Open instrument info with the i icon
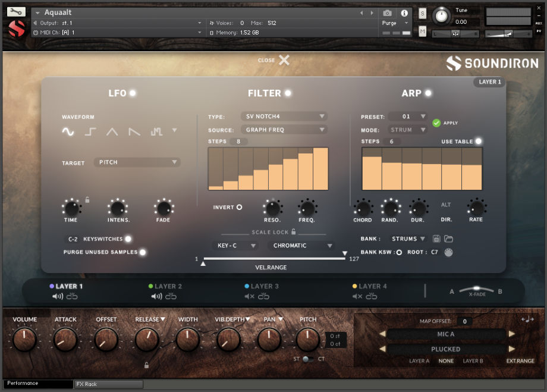The width and height of the screenshot is (547, 392). tap(405, 14)
